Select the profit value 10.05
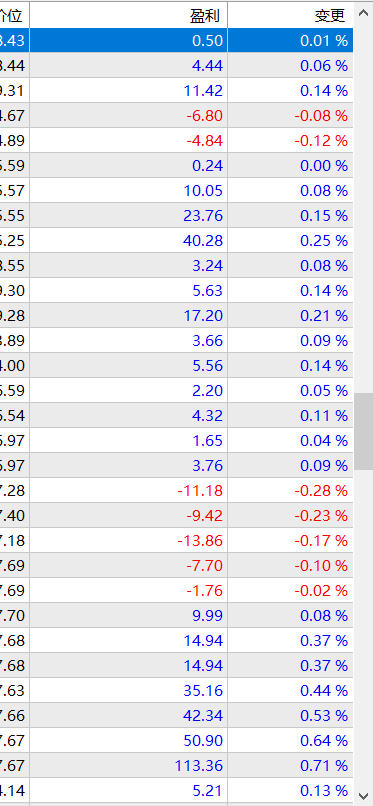Image resolution: width=373 pixels, height=806 pixels. (203, 191)
